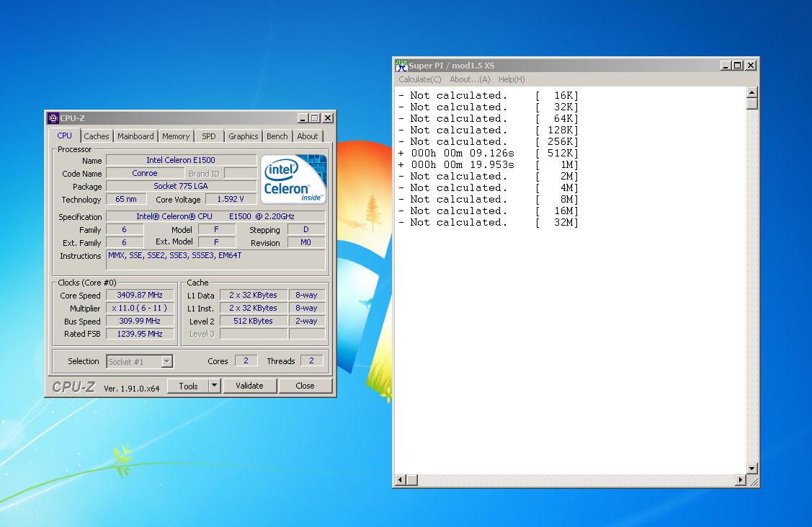The image size is (812, 527).
Task: Click the L1 Data value '2 x 32 KBytes'
Action: click(253, 295)
